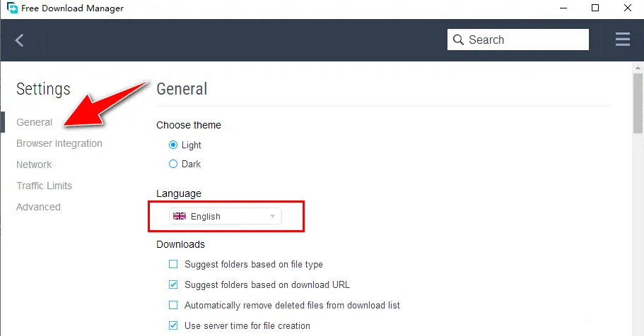Viewport: 644px width, 336px height.
Task: Switch to Network settings
Action: (34, 164)
